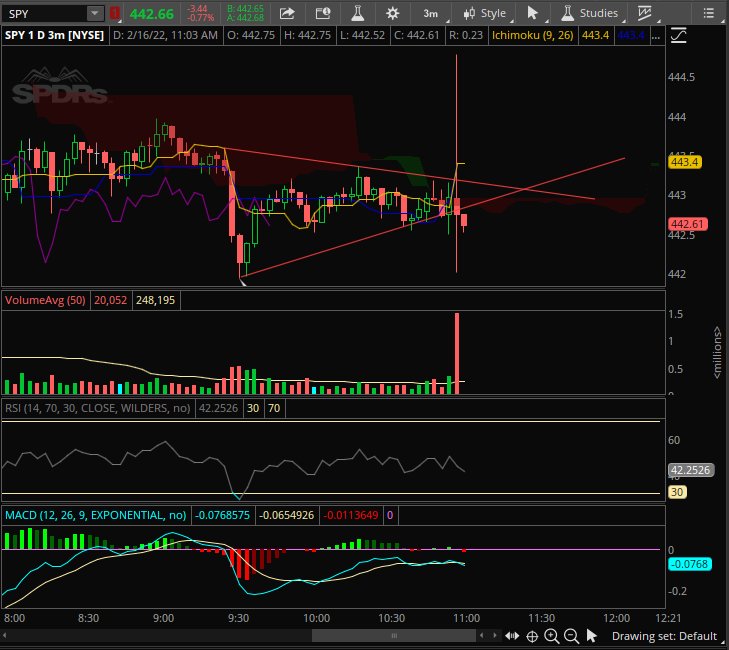This screenshot has height=650, width=729.
Task: Click the scrollbar far-left arrow
Action: click(5, 635)
